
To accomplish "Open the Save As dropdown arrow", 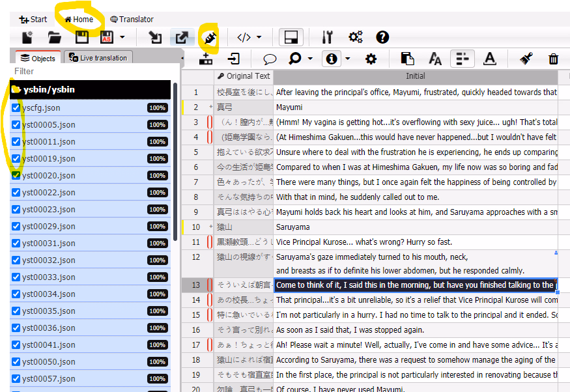I will coord(122,37).
